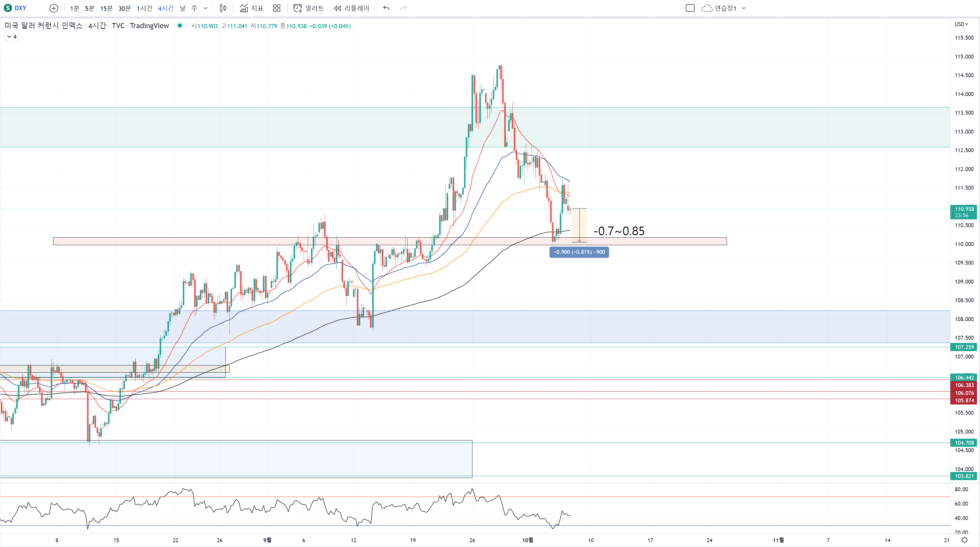Click the redo arrow

point(403,8)
